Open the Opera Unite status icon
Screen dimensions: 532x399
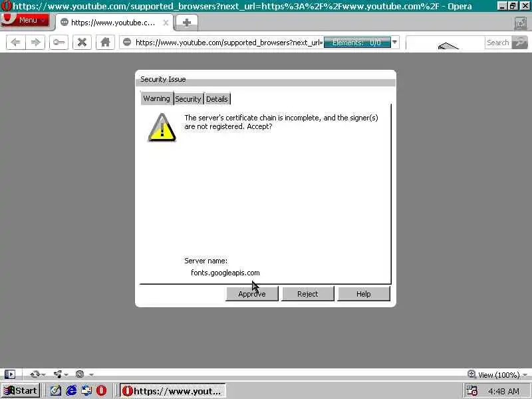(58, 374)
